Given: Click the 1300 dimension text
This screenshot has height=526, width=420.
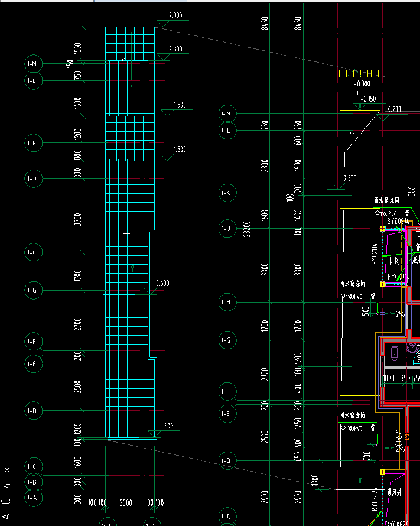Looking at the screenshot, I should click(314, 480).
